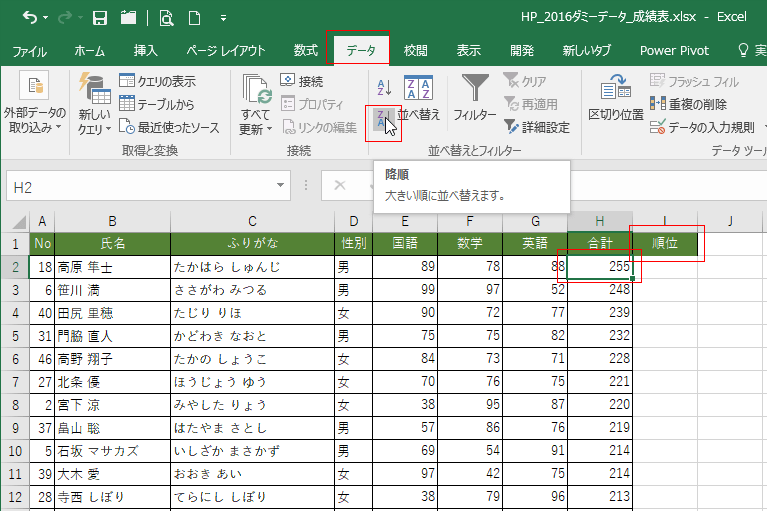Switch to the Home (ホーム) tab

pyautogui.click(x=90, y=50)
